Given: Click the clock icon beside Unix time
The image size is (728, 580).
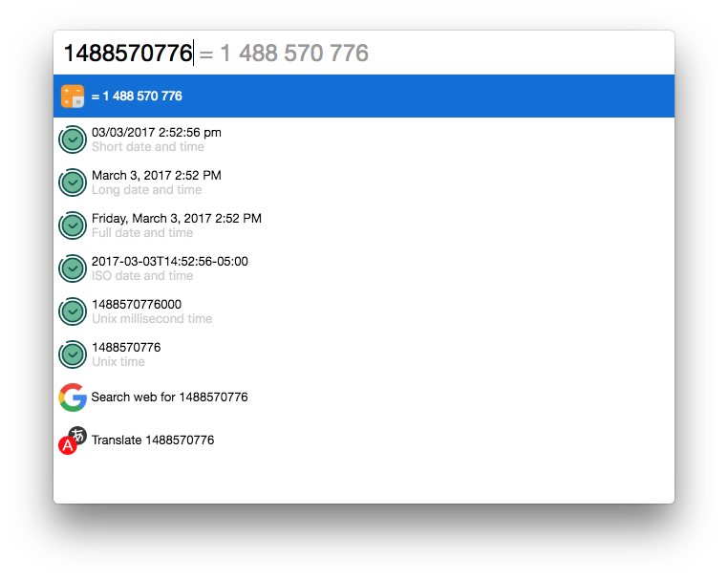Looking at the screenshot, I should (x=73, y=354).
